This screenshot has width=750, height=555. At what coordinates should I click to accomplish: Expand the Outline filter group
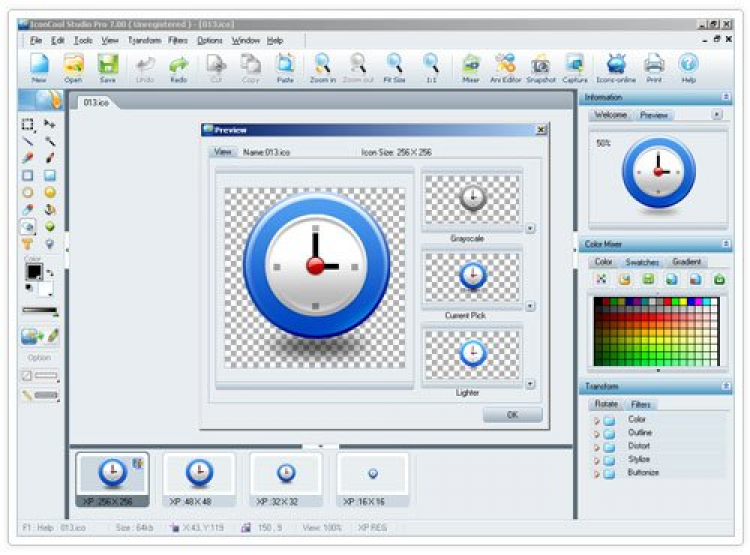(597, 434)
